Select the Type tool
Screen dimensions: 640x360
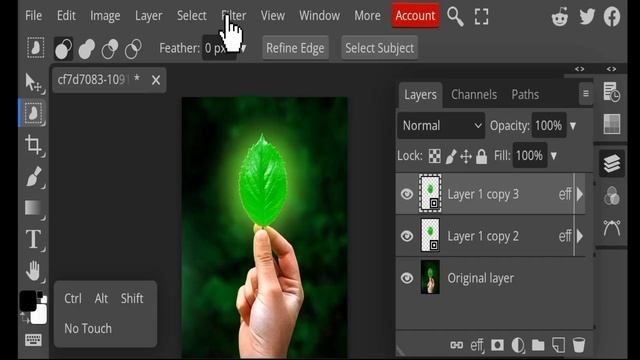(33, 239)
